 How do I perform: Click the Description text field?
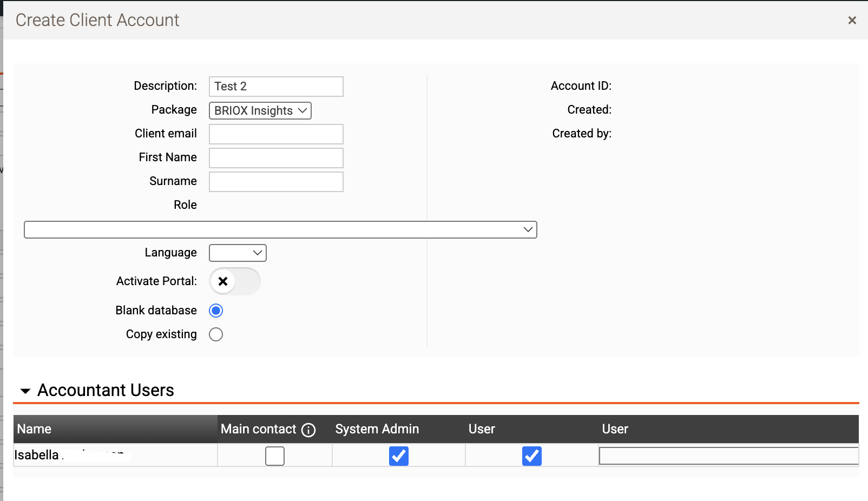276,87
